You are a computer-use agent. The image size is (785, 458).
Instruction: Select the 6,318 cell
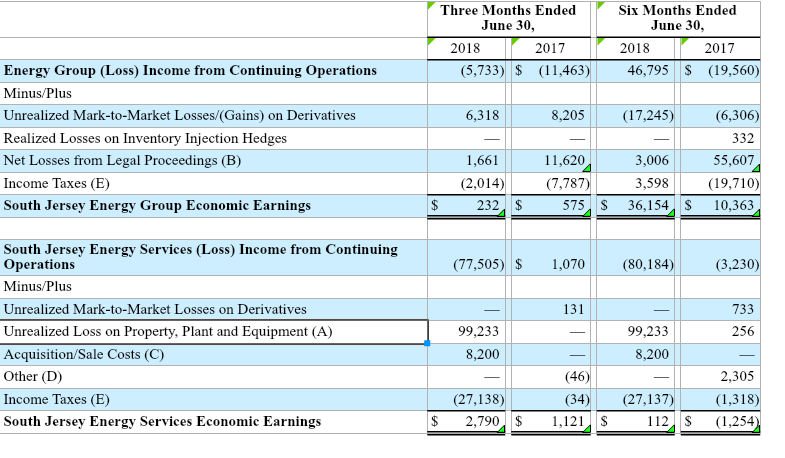pyautogui.click(x=466, y=116)
